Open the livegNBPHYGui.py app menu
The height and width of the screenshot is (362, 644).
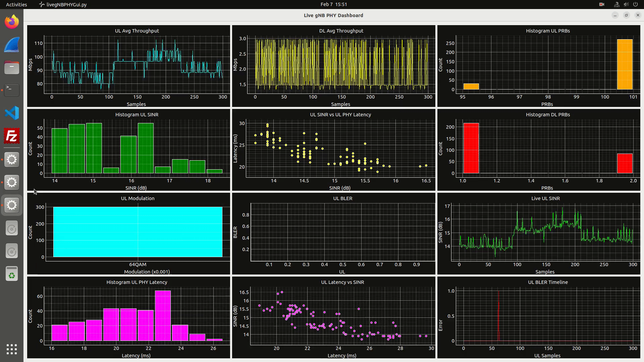click(x=63, y=5)
